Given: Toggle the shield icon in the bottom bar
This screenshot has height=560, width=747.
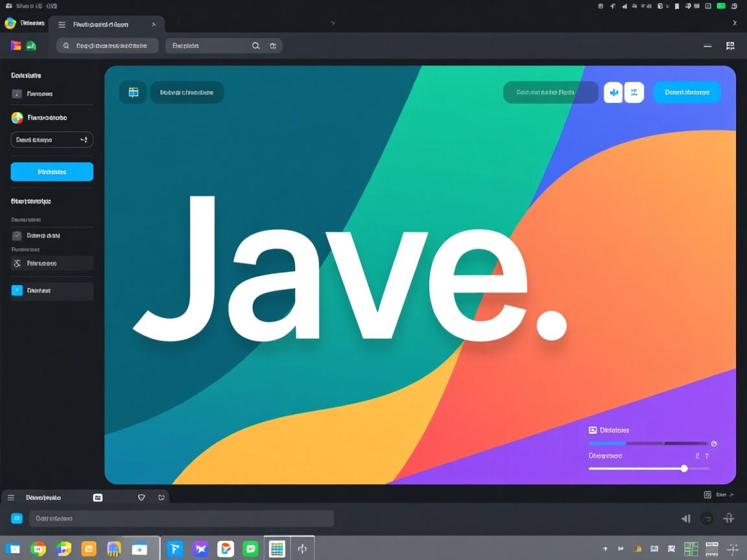Looking at the screenshot, I should 141,497.
